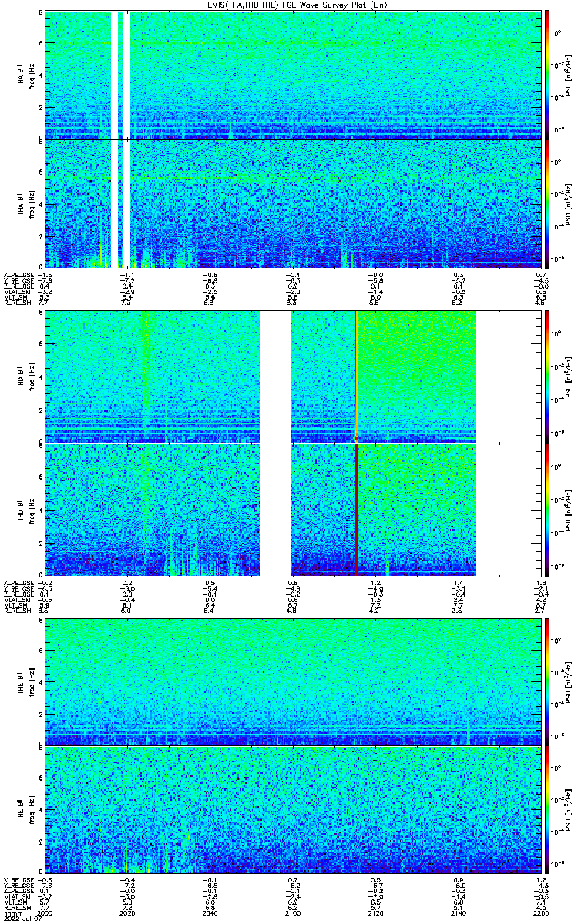
Task: Click the 2120 time tick label at bottom
Action: click(x=375, y=912)
